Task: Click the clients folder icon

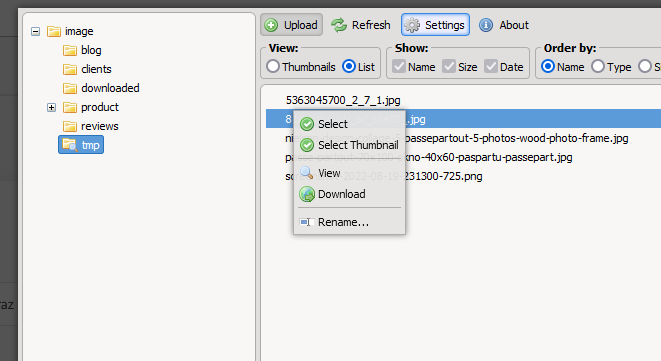Action: click(x=70, y=70)
